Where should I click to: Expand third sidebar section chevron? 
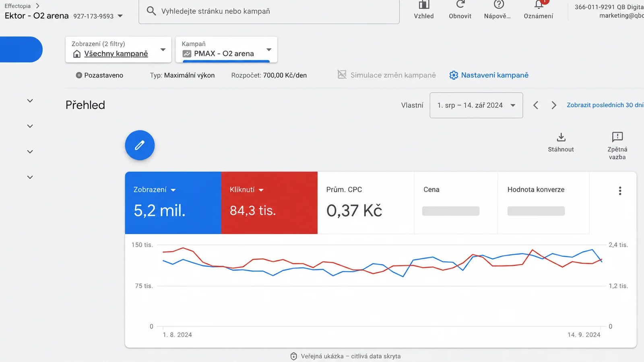coord(30,152)
